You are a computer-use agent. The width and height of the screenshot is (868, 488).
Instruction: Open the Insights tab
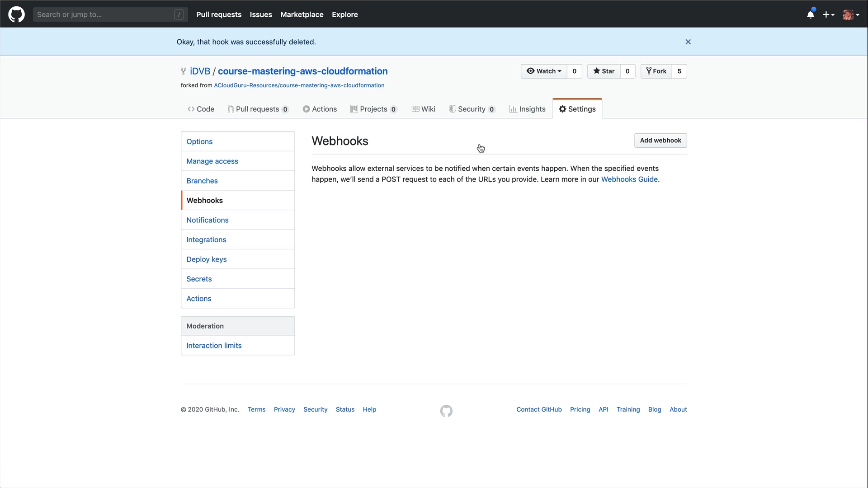coord(527,109)
